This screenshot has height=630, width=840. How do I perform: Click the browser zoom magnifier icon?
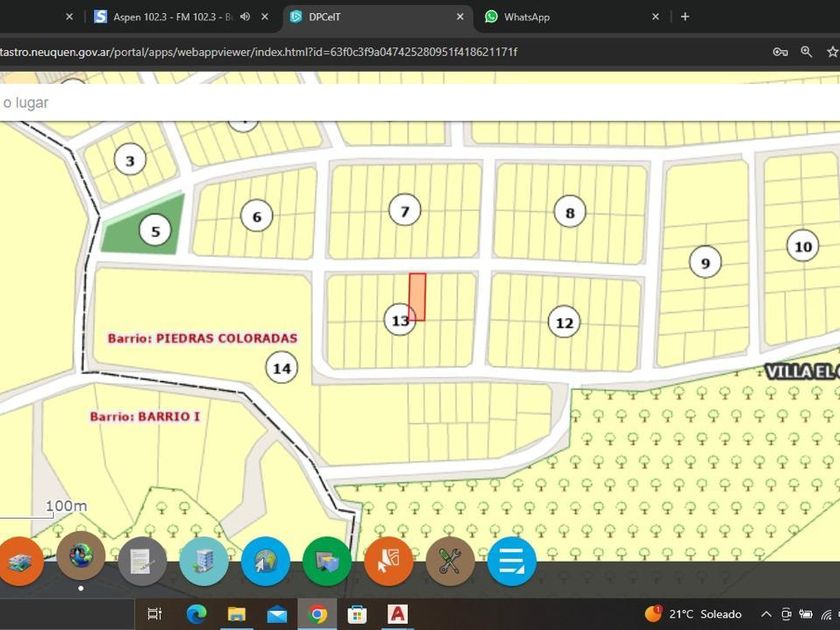click(x=806, y=52)
